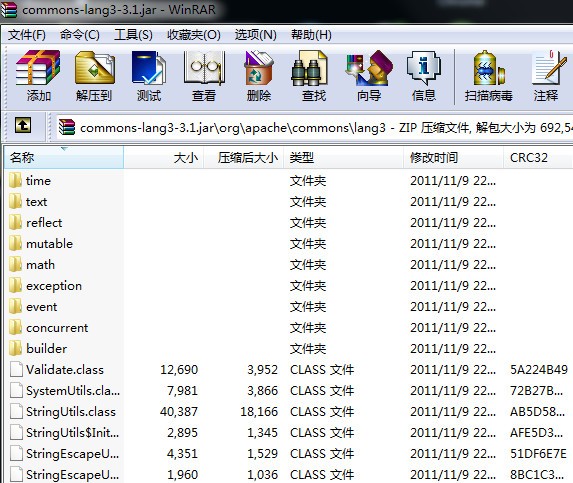The height and width of the screenshot is (483, 573).
Task: Click CLASS 文件 type of Validate.class row
Action: tap(322, 369)
